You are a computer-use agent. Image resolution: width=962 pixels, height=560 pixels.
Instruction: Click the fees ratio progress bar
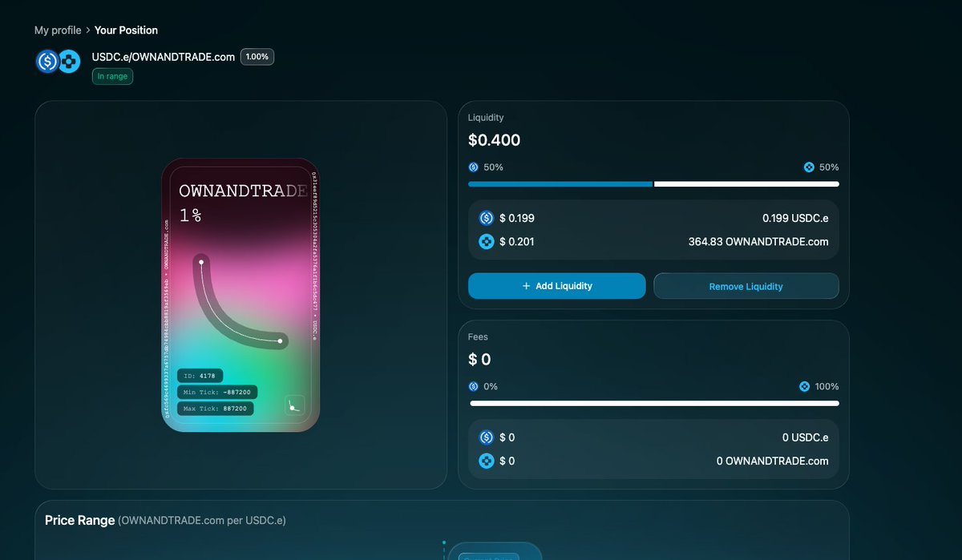(653, 404)
